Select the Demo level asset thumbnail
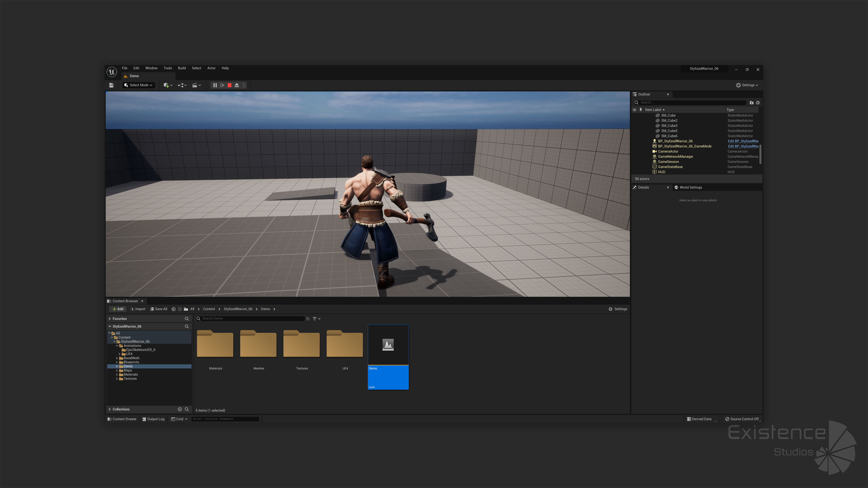Viewport: 868px width, 488px height. (388, 357)
